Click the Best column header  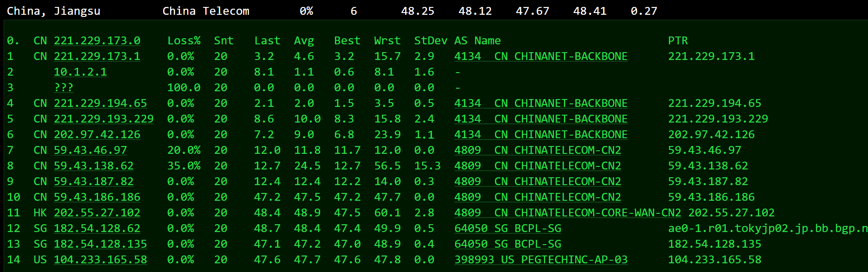(347, 41)
